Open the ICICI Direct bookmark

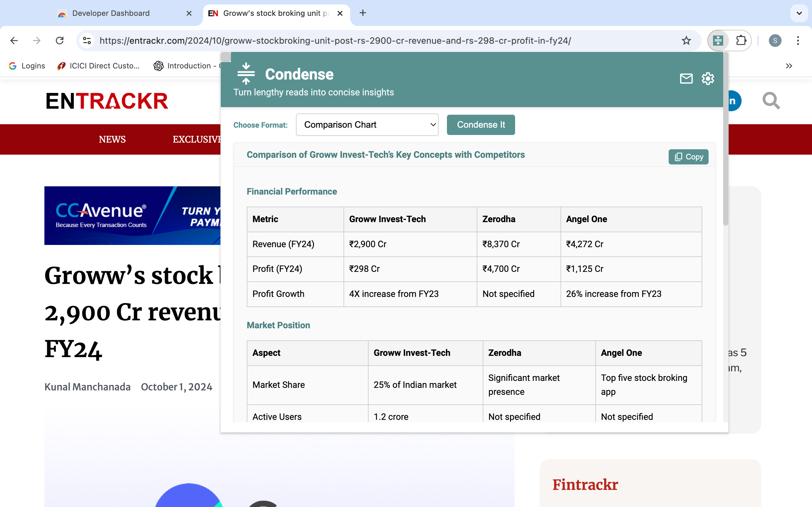(99, 66)
